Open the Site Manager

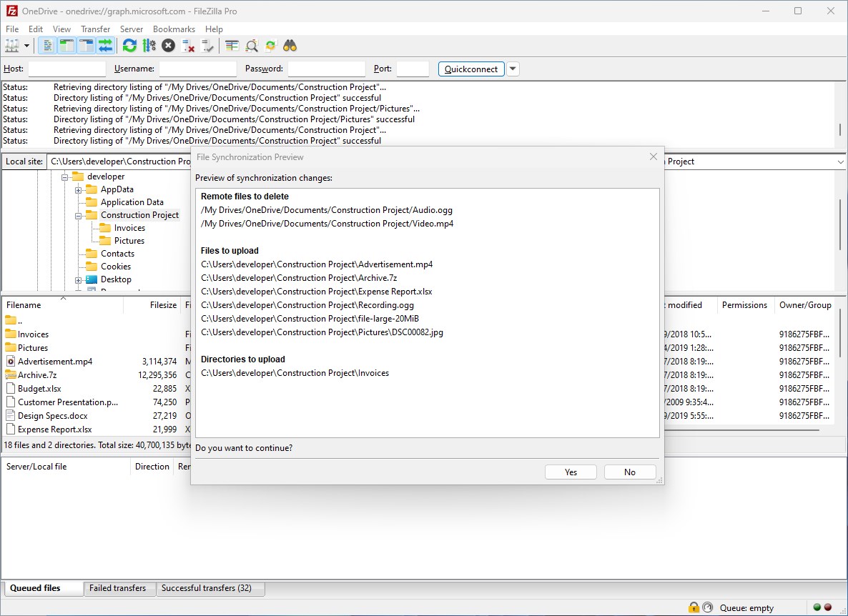(x=13, y=45)
